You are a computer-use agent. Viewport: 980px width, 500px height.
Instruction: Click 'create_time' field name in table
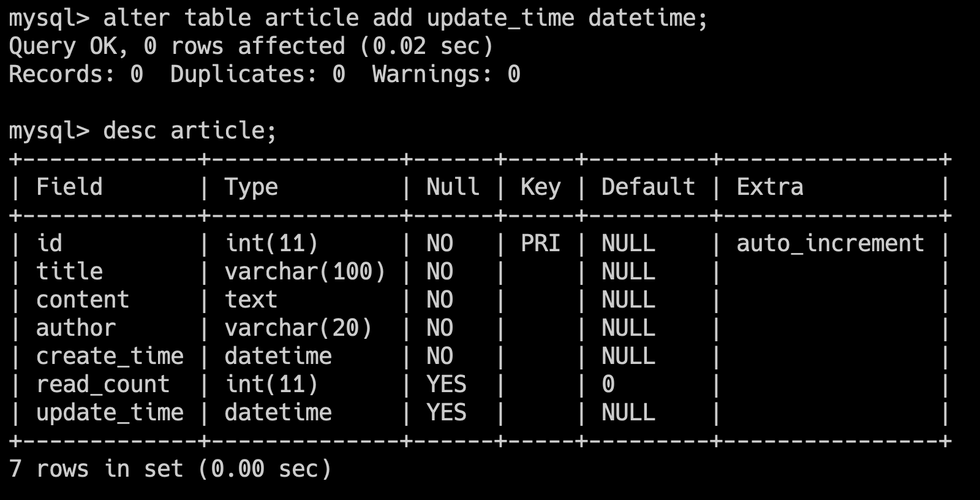110,356
